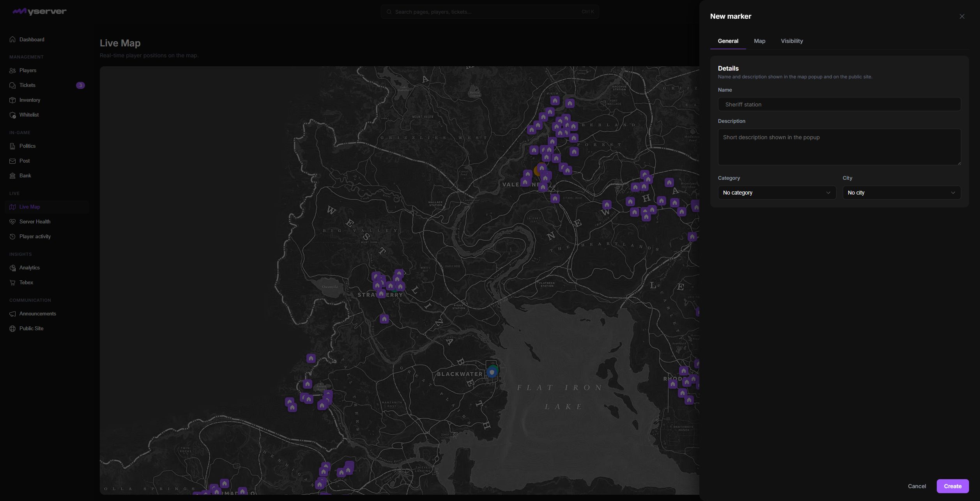The image size is (980, 501).
Task: Click the Announcements megaphone icon
Action: point(12,314)
